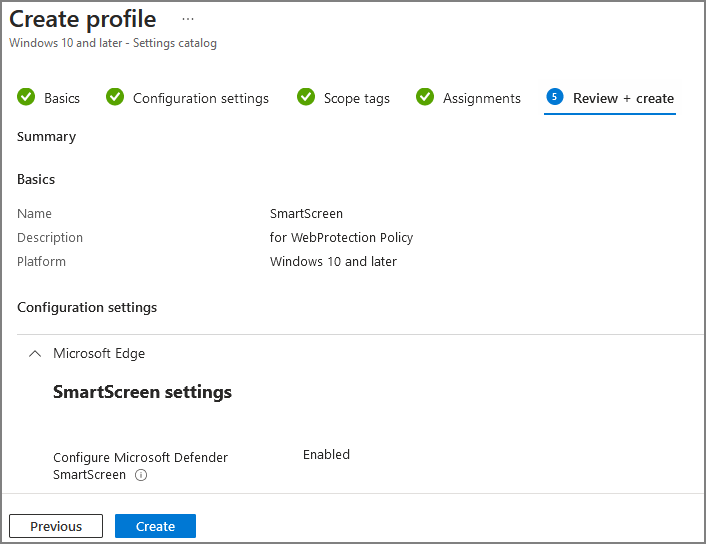Click the checkmark icon beside Assignments
706x544 pixels.
(x=425, y=97)
